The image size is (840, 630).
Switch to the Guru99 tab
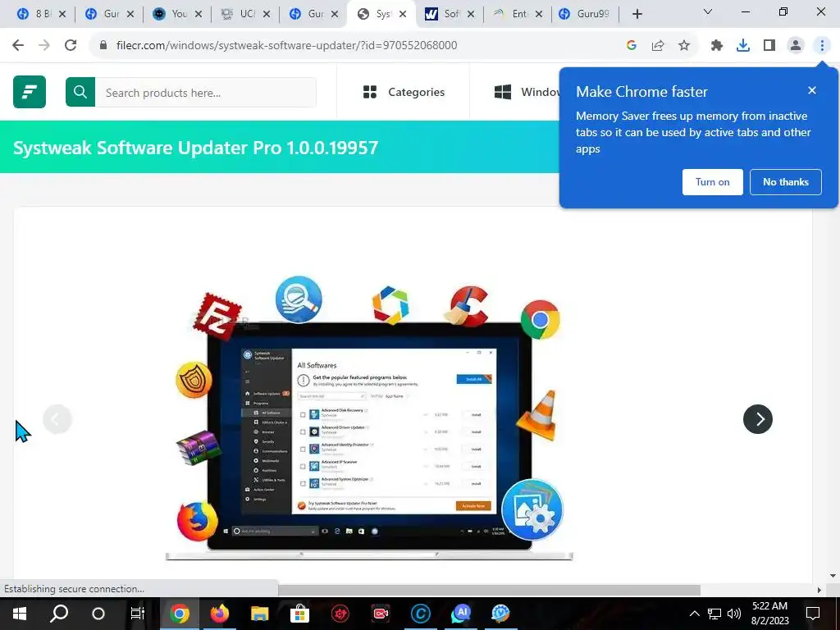tap(585, 14)
